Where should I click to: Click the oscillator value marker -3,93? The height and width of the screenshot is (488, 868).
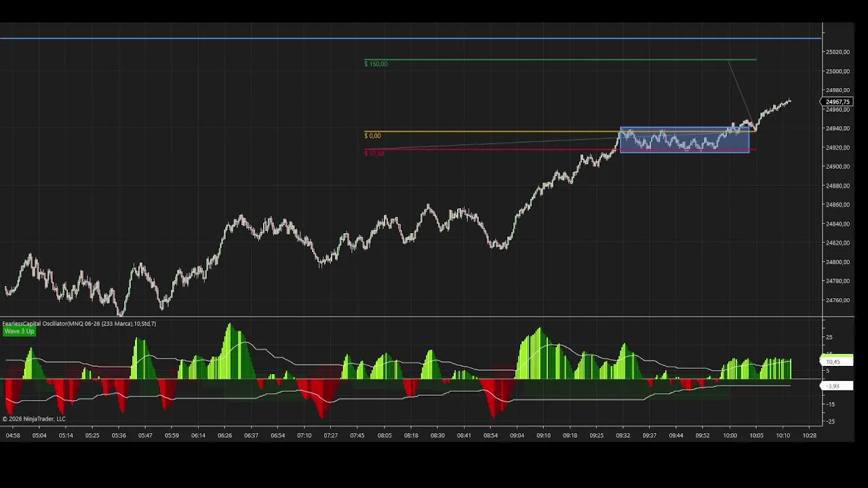pyautogui.click(x=837, y=386)
